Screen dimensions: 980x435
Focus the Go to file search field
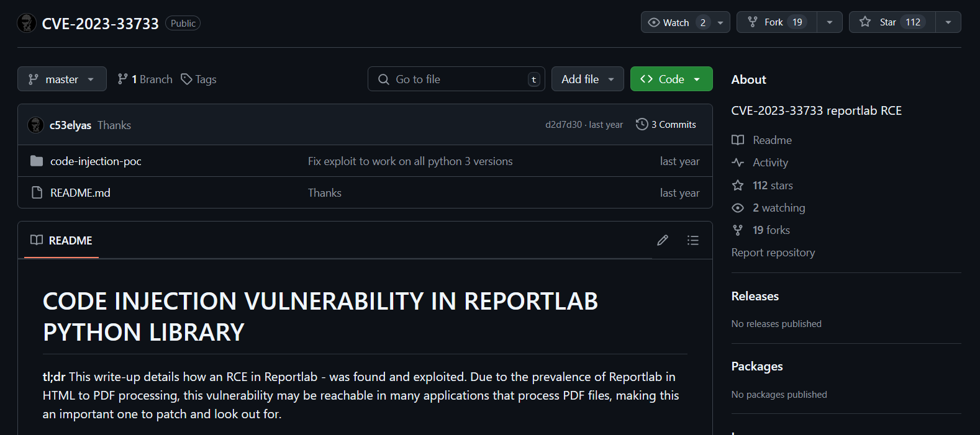click(456, 79)
